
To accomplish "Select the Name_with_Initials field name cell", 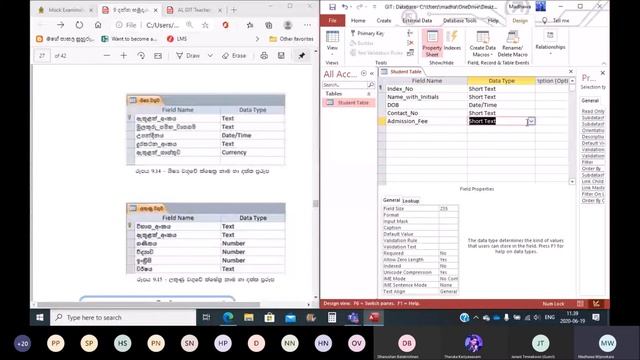I will pos(426,97).
